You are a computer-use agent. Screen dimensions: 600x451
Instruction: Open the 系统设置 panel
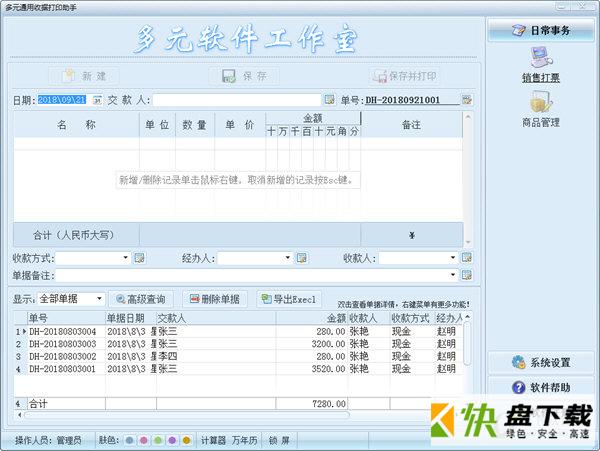coord(541,362)
